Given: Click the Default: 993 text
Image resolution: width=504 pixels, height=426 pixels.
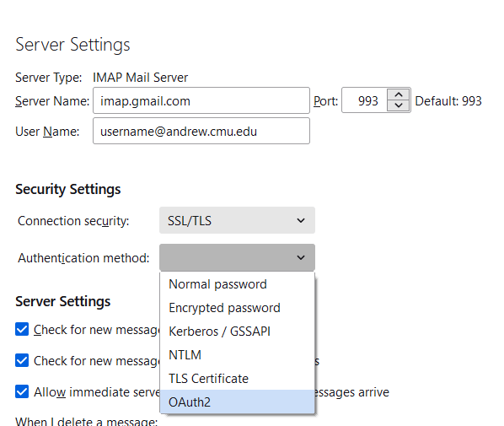Looking at the screenshot, I should coord(448,101).
